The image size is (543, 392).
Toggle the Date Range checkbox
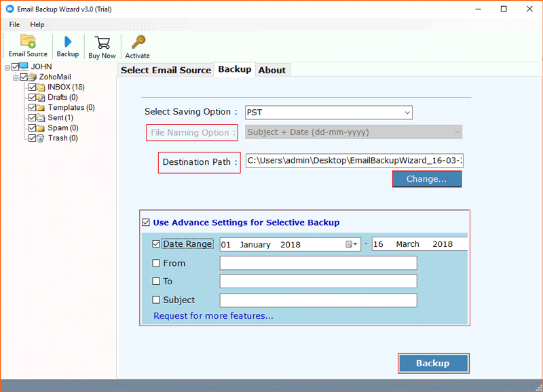coord(156,244)
